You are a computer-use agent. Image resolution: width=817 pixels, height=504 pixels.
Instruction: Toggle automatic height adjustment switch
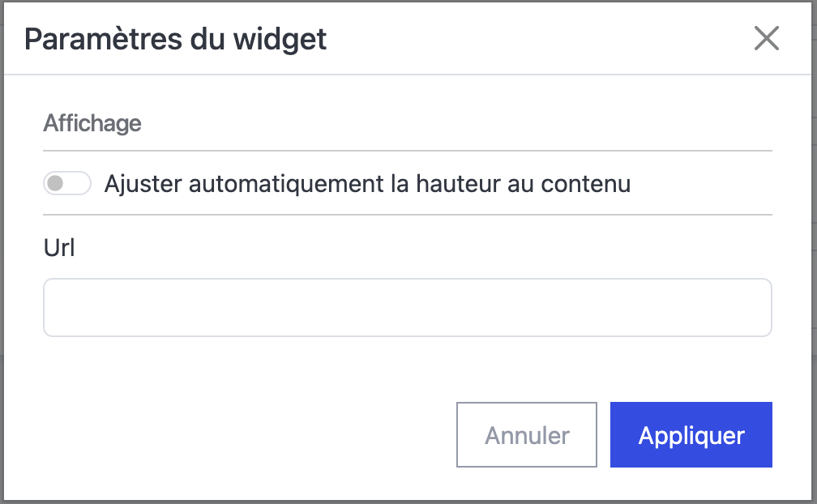coord(66,184)
